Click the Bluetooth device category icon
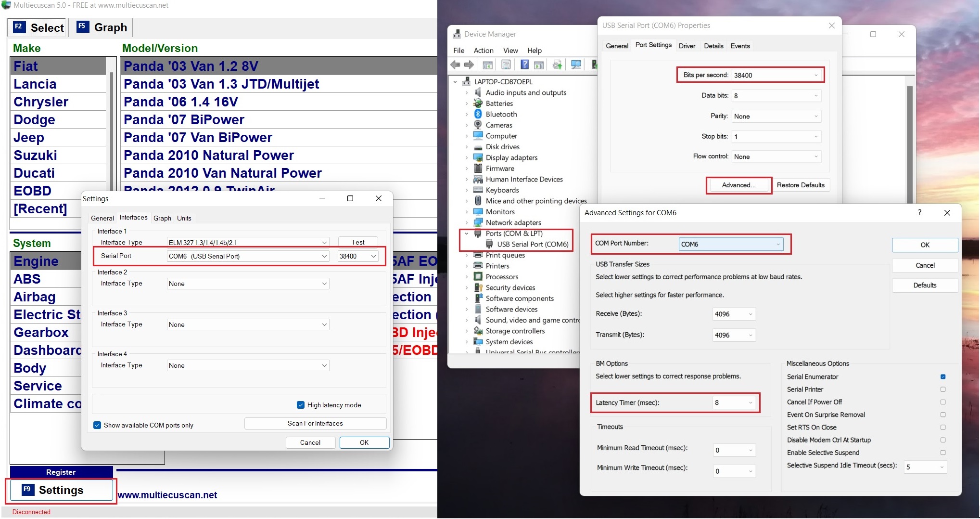This screenshot has width=980, height=519. coord(478,114)
